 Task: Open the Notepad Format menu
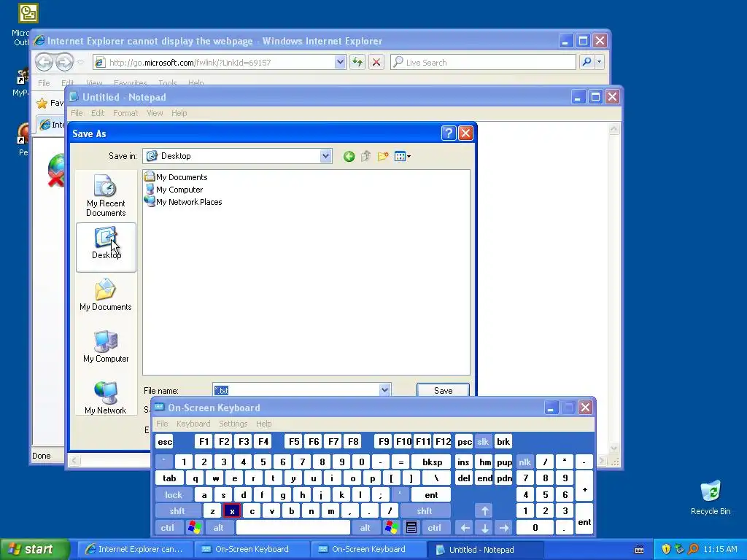click(125, 113)
